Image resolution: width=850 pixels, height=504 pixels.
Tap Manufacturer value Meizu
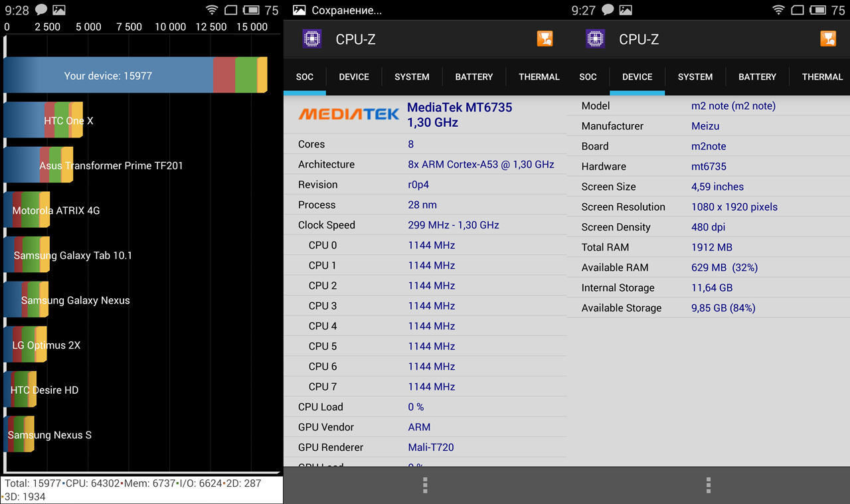click(705, 126)
